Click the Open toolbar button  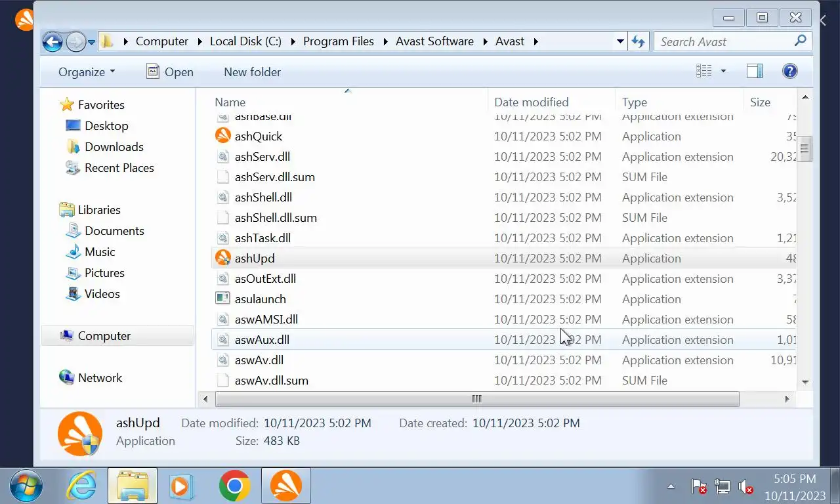tap(170, 72)
